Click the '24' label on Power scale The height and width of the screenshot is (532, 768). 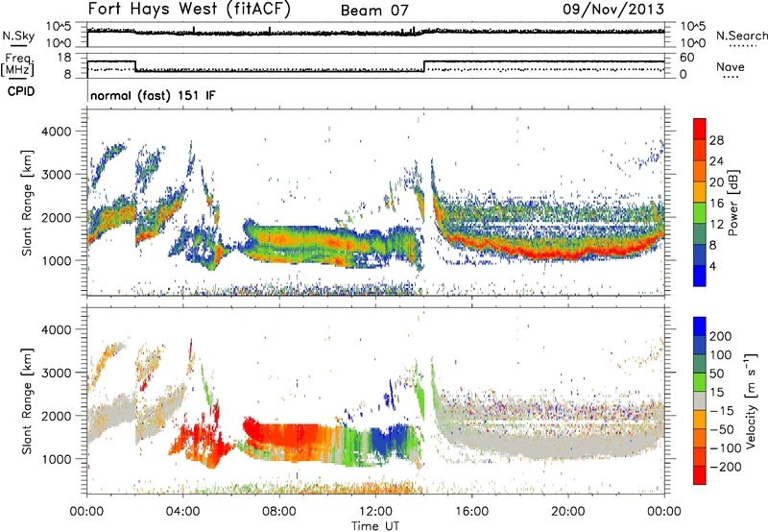pyautogui.click(x=716, y=161)
